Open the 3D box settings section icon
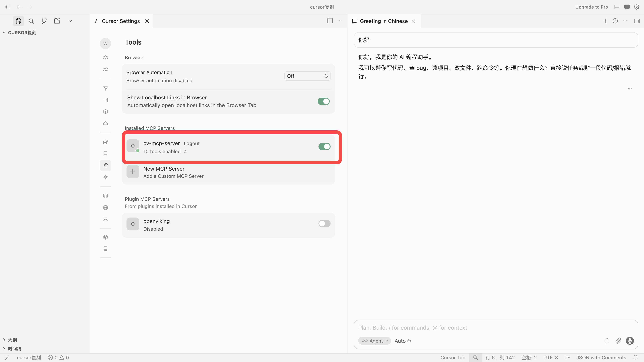The height and width of the screenshot is (362, 644). (x=106, y=237)
